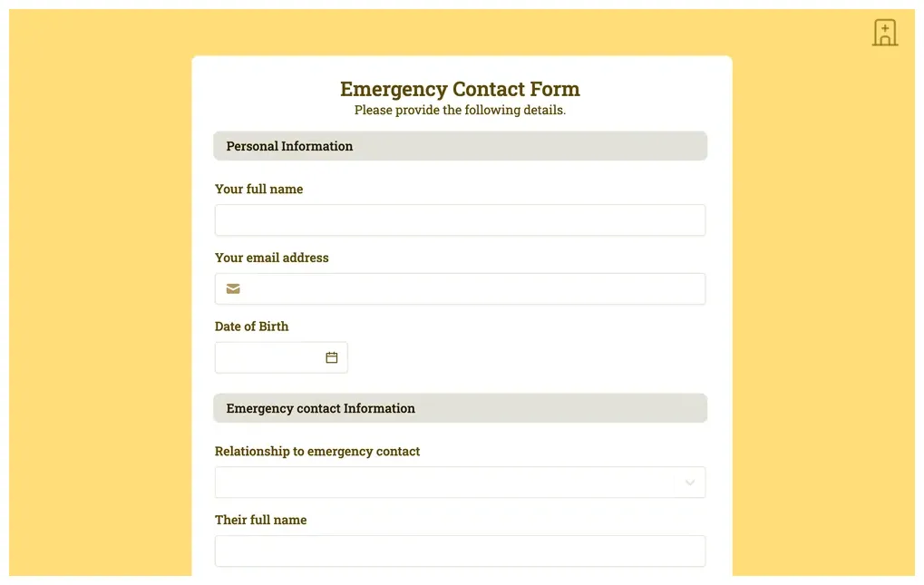
Task: Click the 'Relationship to emergency contact' label
Action: coord(317,452)
